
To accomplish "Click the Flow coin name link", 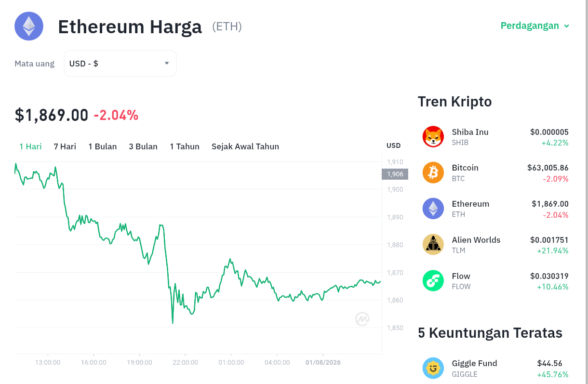I will coord(461,276).
